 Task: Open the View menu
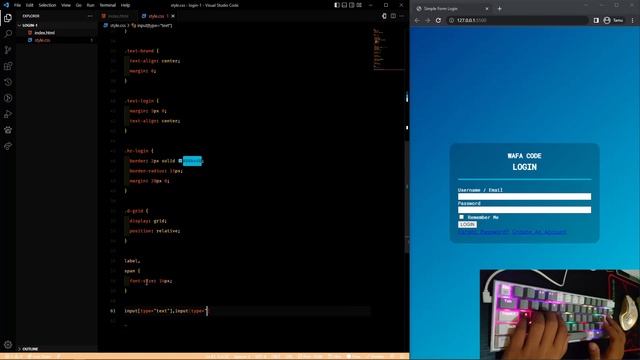(x=66, y=5)
